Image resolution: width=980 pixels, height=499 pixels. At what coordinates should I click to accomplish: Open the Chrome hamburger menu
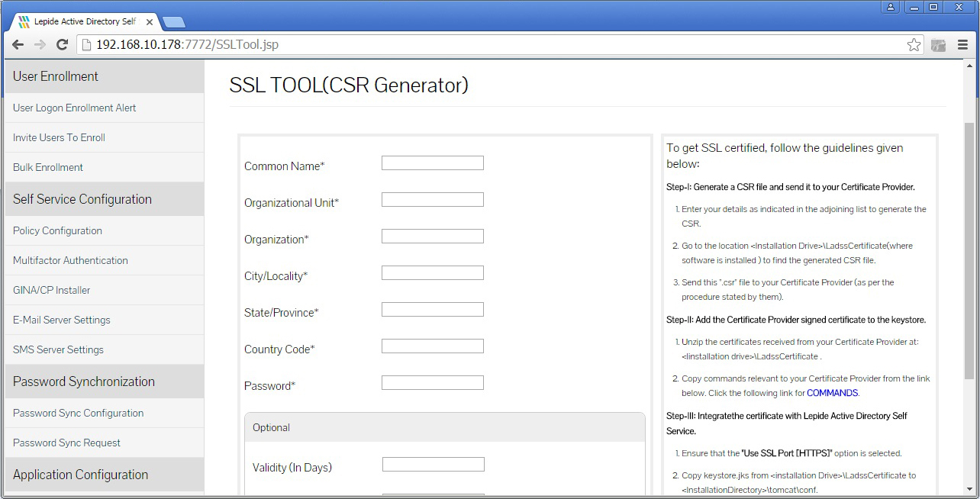962,45
